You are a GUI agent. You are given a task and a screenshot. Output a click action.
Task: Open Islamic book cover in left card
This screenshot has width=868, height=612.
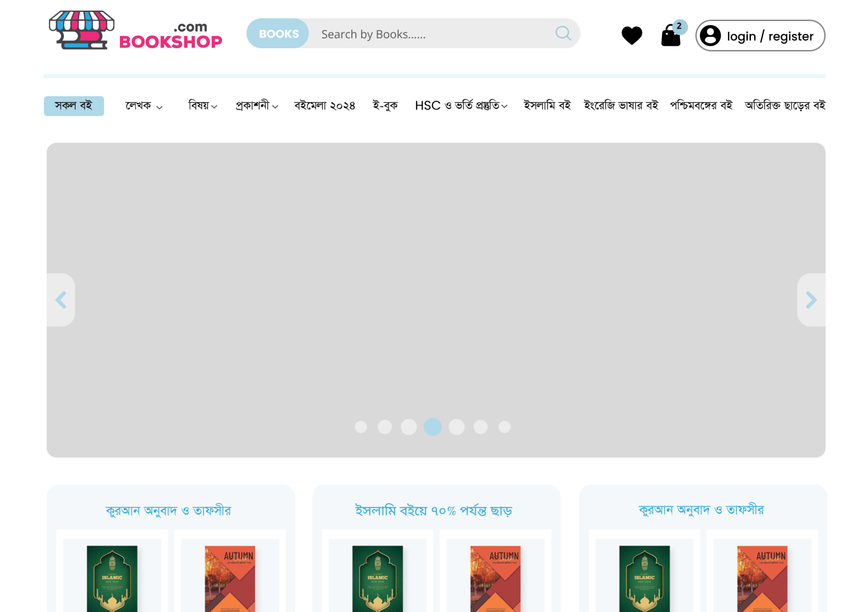tap(112, 579)
